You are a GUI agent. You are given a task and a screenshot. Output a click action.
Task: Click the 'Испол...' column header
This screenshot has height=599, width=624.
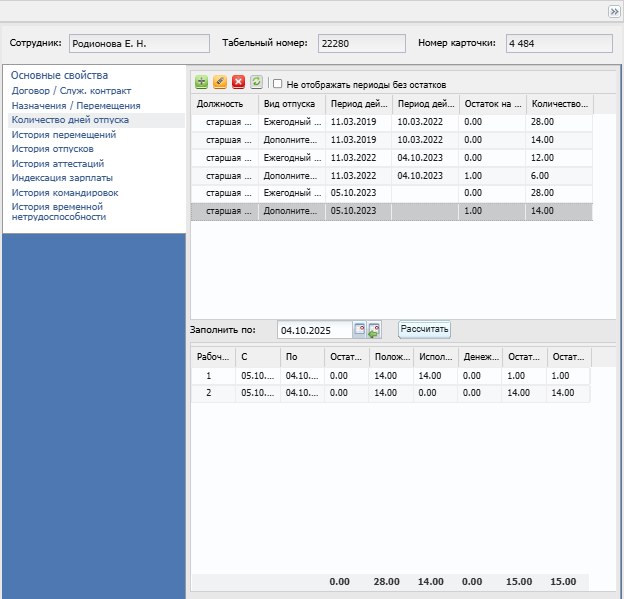pyautogui.click(x=436, y=357)
